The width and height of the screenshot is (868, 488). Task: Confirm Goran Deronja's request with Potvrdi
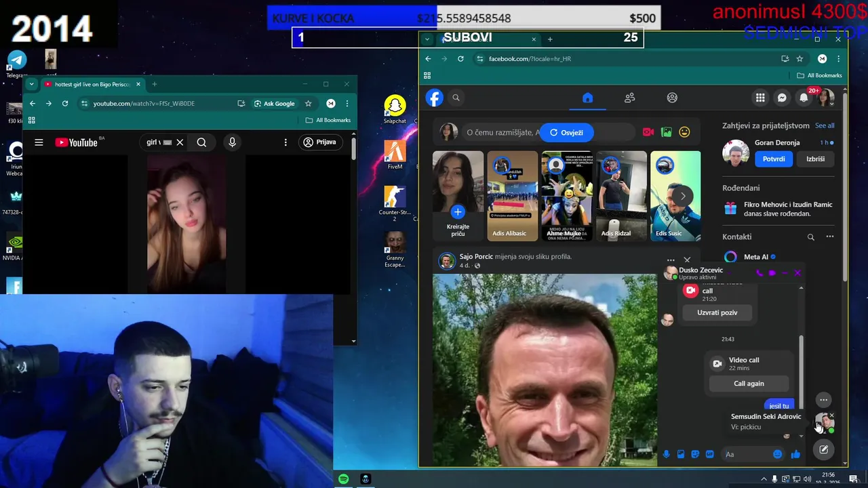pyautogui.click(x=774, y=159)
